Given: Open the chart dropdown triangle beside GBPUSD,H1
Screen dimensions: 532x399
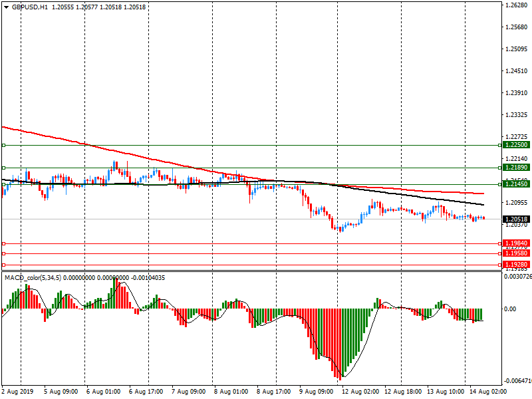Looking at the screenshot, I should (x=6, y=7).
